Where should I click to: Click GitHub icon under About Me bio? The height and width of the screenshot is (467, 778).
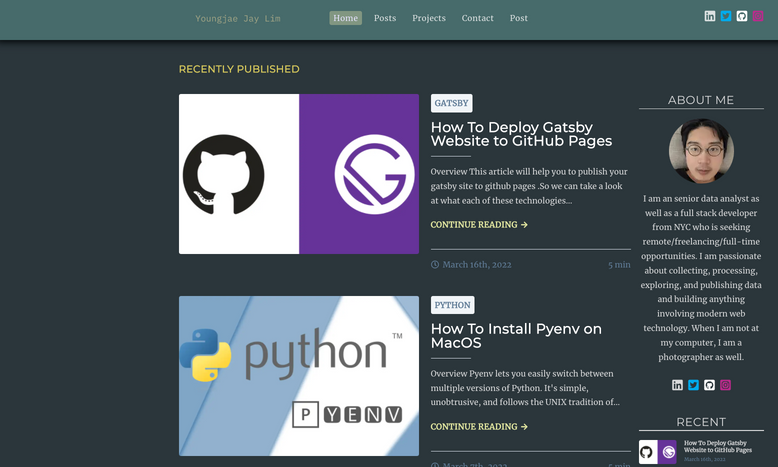709,385
